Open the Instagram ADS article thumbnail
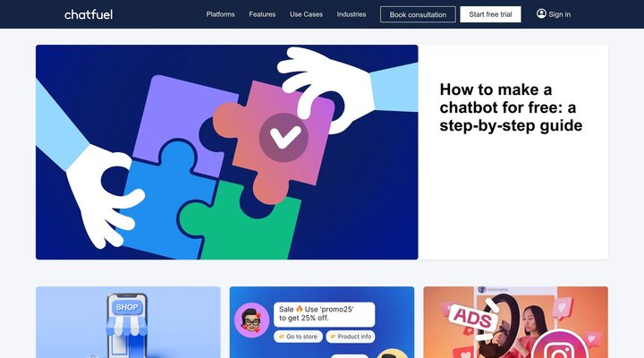Viewport: 644px width, 358px height. (x=516, y=322)
